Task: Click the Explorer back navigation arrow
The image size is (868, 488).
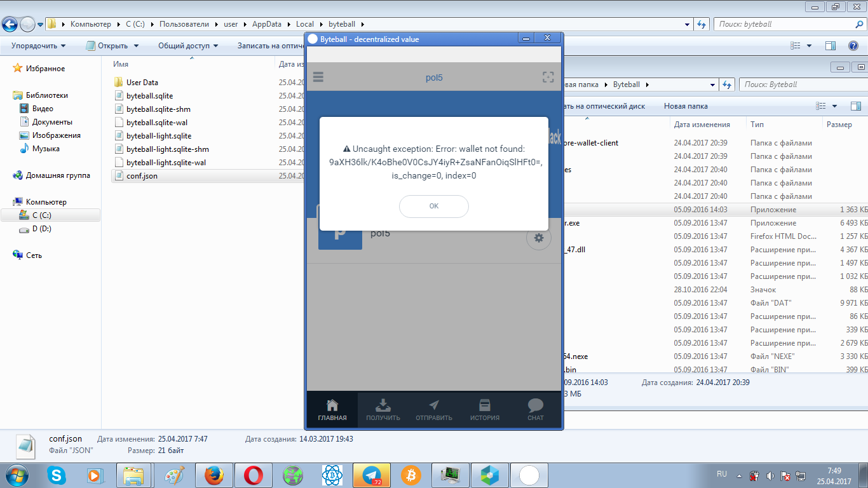Action: [10, 24]
